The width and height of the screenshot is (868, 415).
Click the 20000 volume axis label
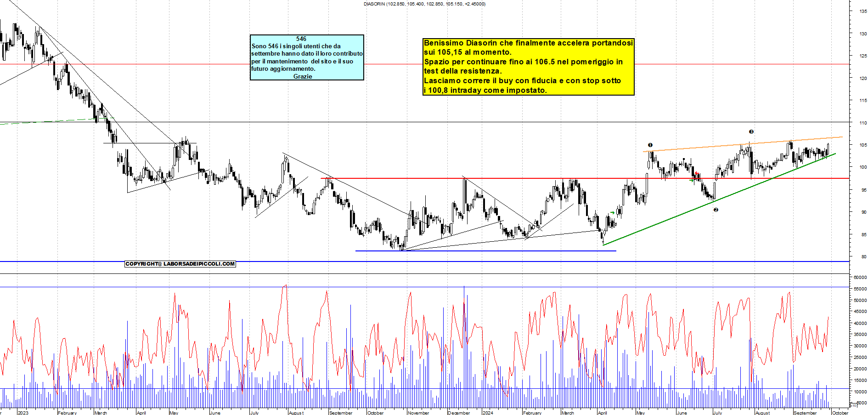pyautogui.click(x=861, y=369)
